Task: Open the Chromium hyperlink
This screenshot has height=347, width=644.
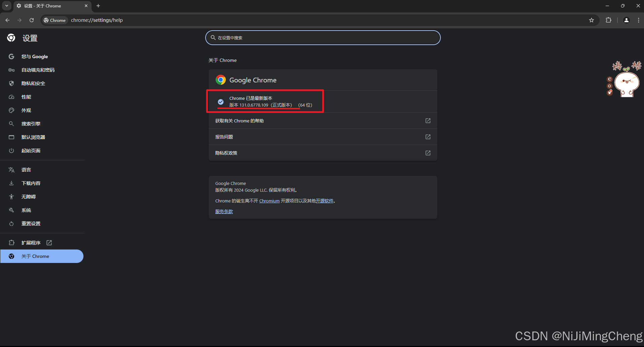Action: point(269,201)
